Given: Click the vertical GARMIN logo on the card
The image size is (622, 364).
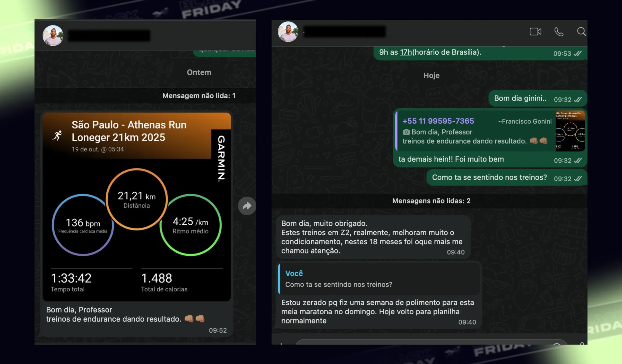Looking at the screenshot, I should tap(221, 158).
